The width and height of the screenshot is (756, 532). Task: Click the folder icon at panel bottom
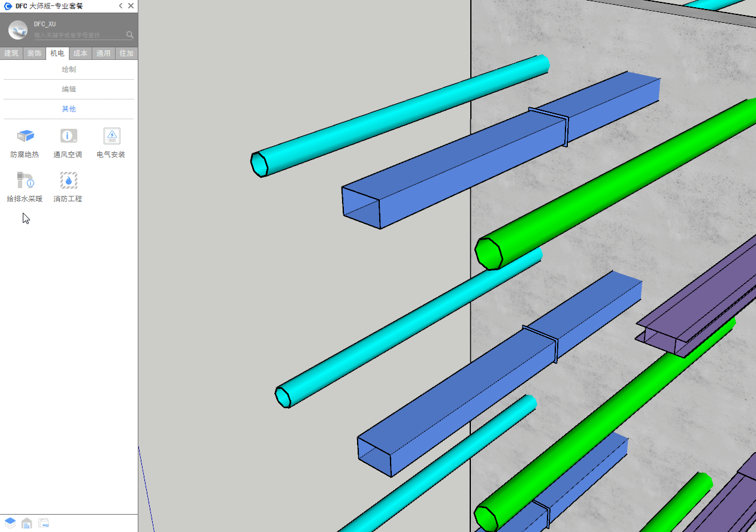click(44, 523)
